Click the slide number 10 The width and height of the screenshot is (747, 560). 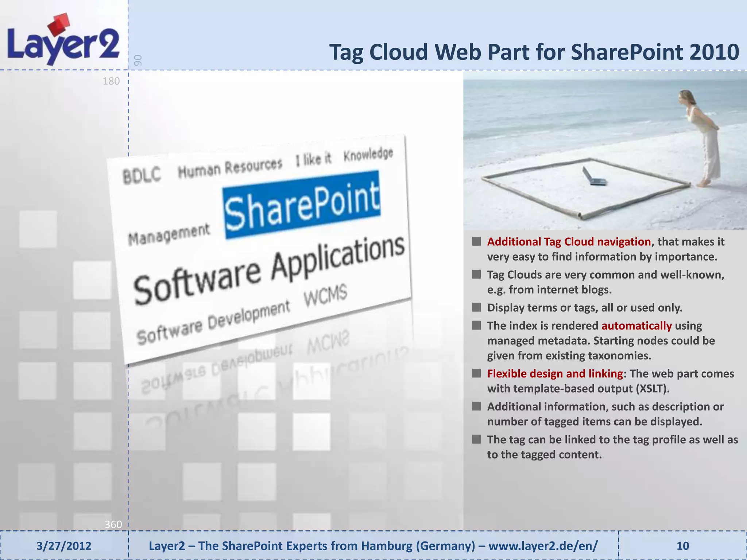(x=682, y=546)
